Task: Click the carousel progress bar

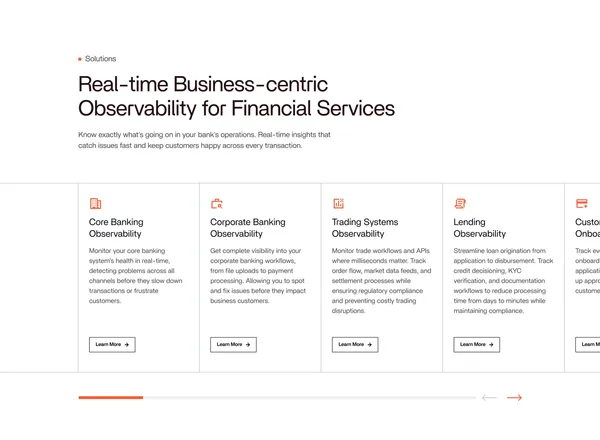Action: click(x=277, y=398)
